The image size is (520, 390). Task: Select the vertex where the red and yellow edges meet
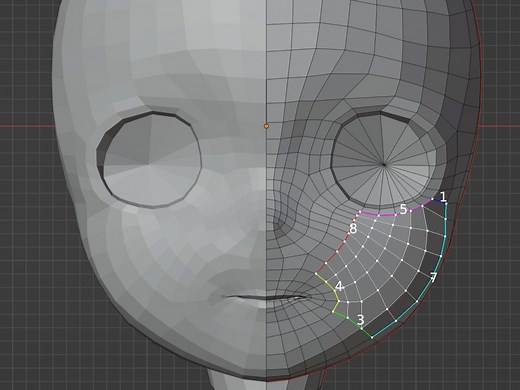click(316, 274)
